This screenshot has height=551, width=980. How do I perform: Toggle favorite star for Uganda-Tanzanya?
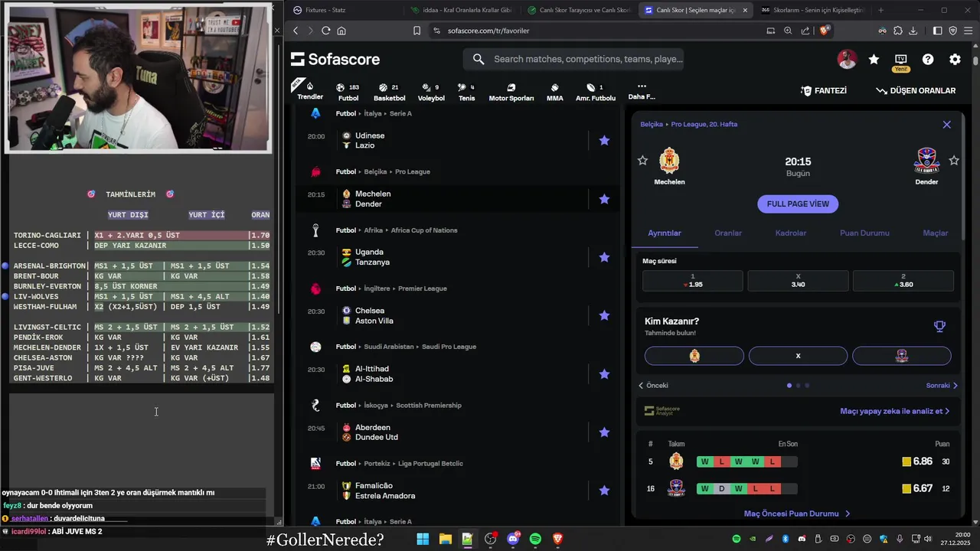tap(604, 257)
